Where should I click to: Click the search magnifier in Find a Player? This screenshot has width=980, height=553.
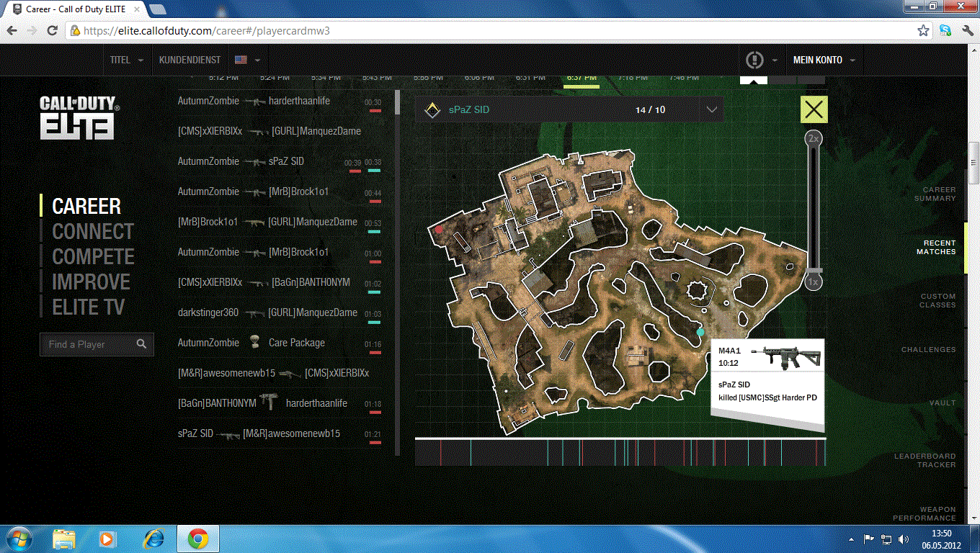point(141,344)
